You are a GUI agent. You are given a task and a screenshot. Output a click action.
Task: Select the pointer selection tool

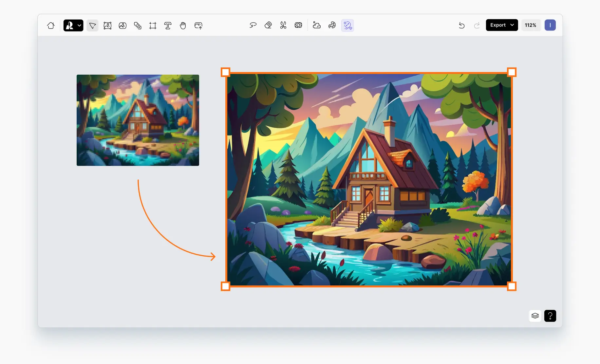click(92, 25)
